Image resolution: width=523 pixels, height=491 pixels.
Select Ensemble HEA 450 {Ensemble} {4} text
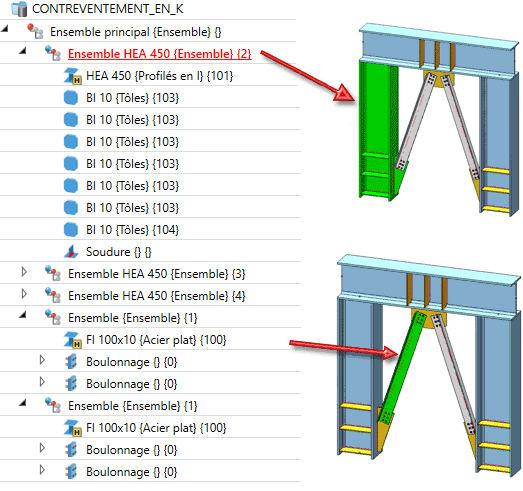pyautogui.click(x=156, y=296)
